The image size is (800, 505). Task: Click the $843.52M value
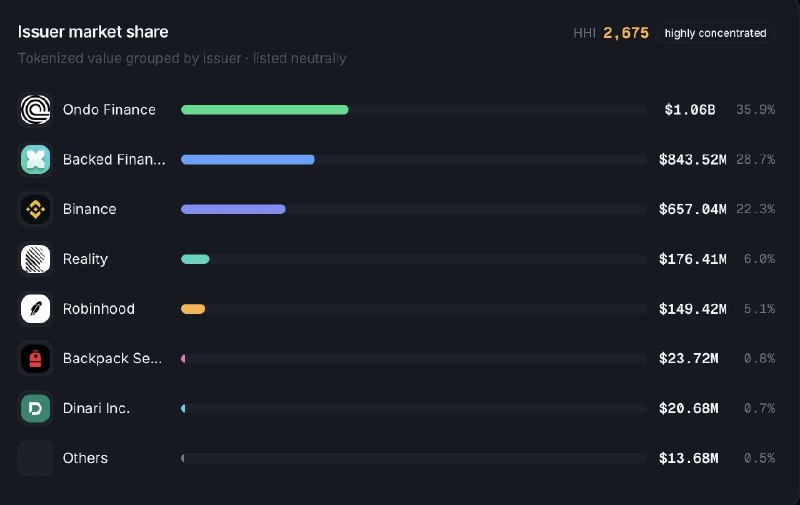click(x=692, y=160)
